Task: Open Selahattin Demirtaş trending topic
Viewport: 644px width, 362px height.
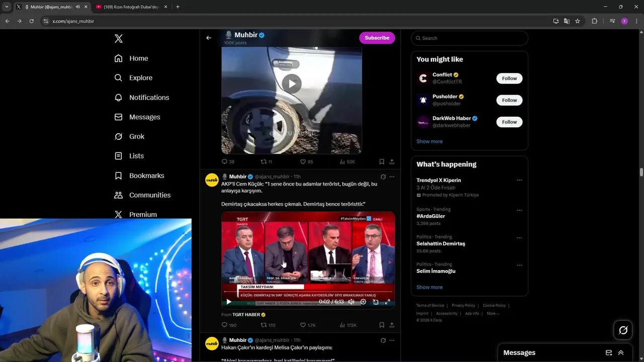Action: [441, 244]
